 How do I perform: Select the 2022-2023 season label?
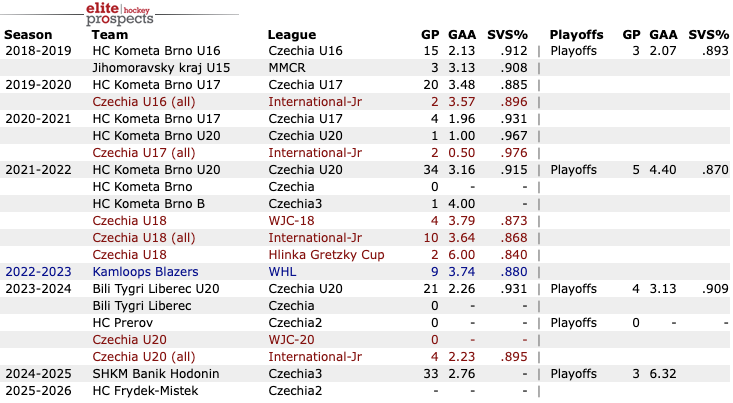click(x=40, y=271)
